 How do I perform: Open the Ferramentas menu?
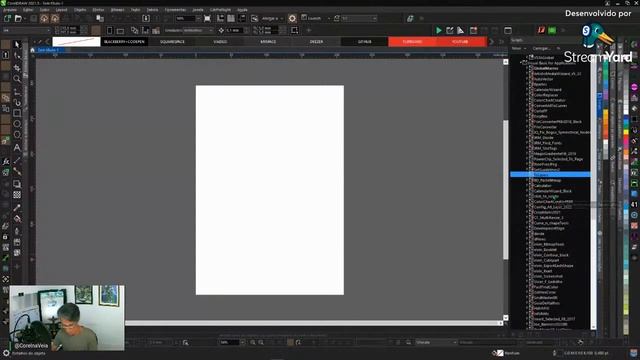(x=175, y=9)
